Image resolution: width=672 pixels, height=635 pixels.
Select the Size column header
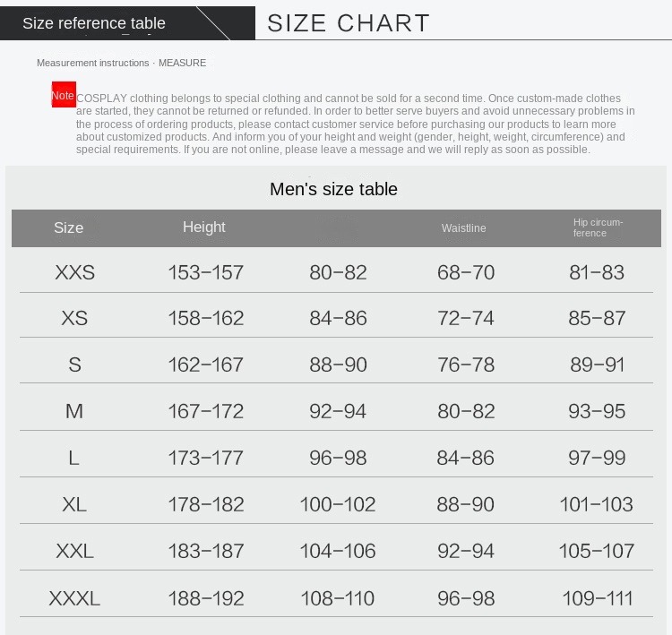pos(69,227)
